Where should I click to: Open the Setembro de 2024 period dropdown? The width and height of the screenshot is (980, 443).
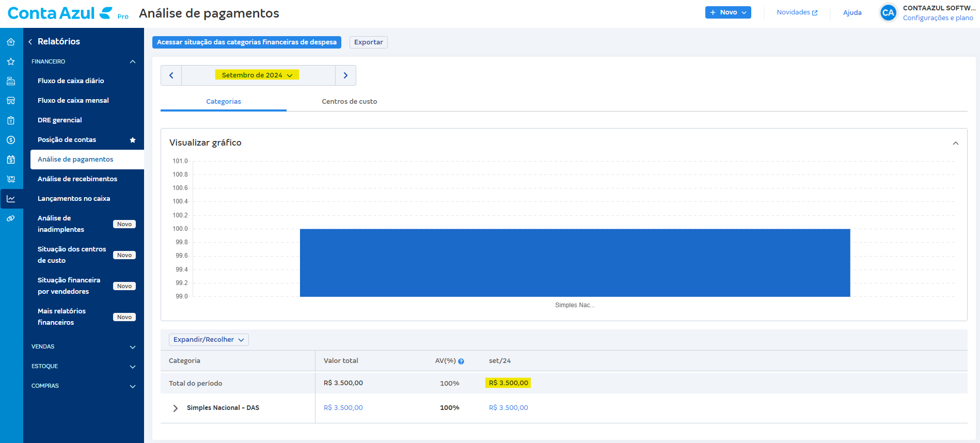tap(257, 75)
